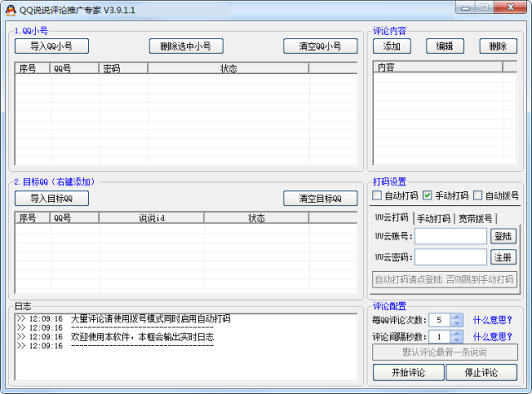The image size is (532, 394).
Task: Click the 内容 column header
Action: (x=438, y=66)
